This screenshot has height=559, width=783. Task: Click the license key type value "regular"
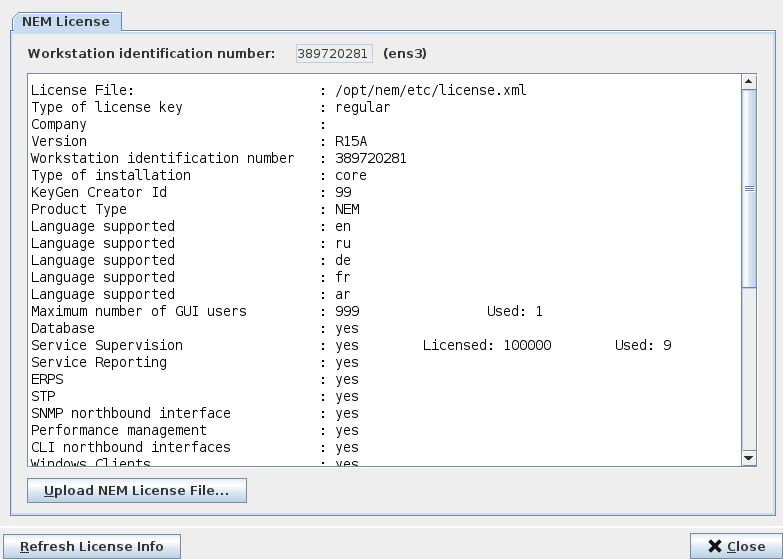click(362, 108)
